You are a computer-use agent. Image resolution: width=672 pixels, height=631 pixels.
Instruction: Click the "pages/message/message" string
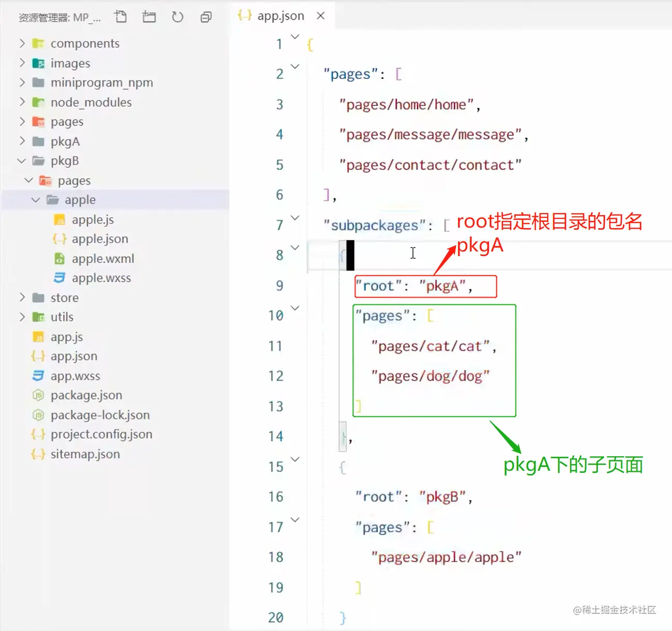pyautogui.click(x=430, y=135)
